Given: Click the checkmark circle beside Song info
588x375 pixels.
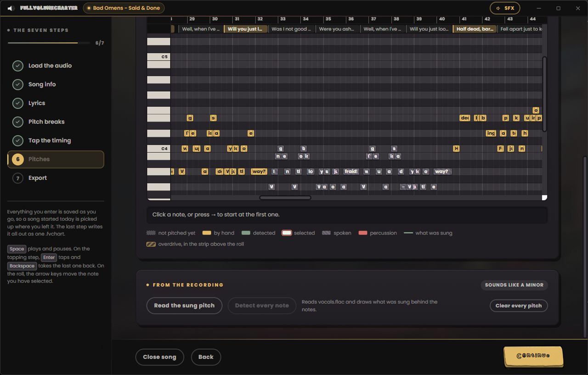Looking at the screenshot, I should click(17, 84).
